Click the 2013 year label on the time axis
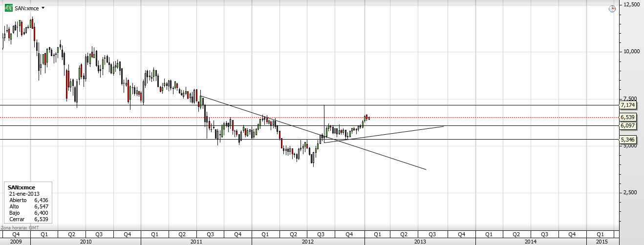The height and width of the screenshot is (245, 644). (420, 242)
